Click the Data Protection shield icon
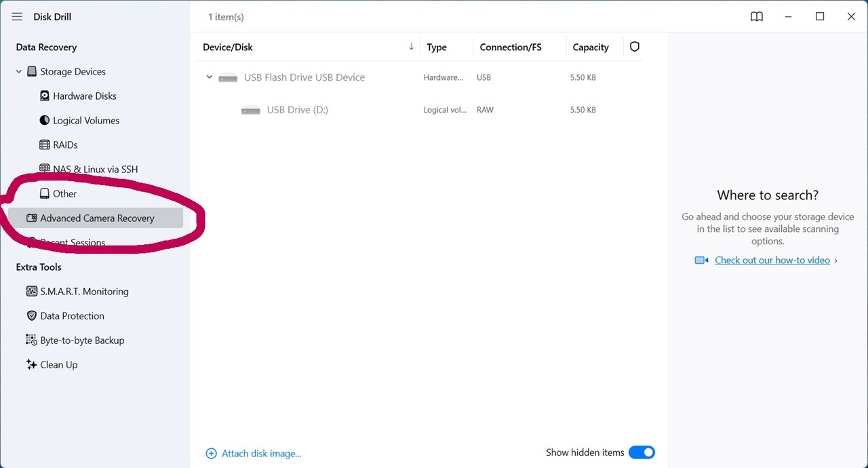 32,315
